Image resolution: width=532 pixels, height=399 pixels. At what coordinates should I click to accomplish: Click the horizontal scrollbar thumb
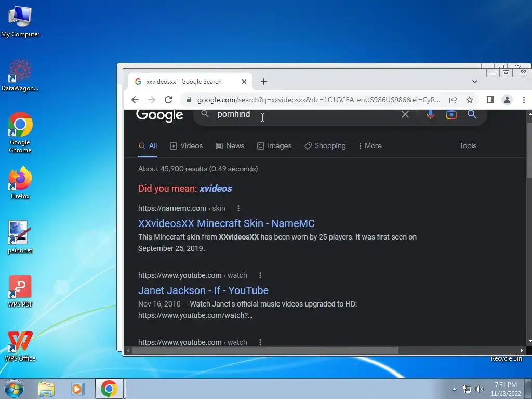point(265,351)
